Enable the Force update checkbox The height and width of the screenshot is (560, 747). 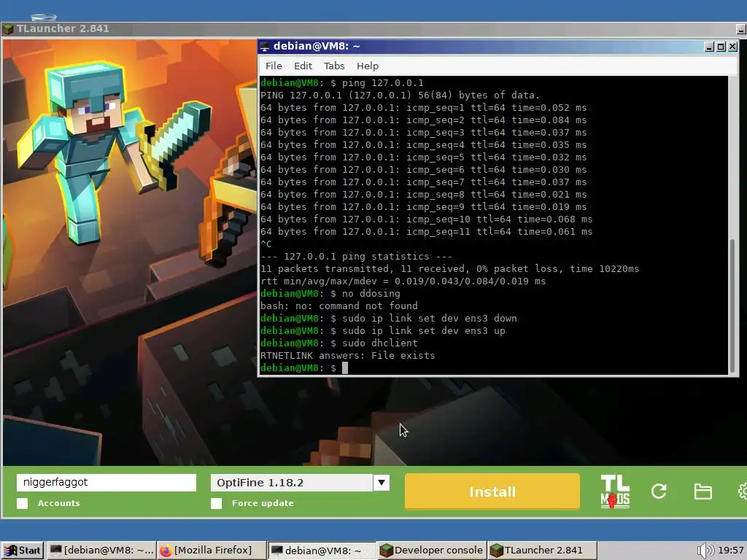pos(216,503)
